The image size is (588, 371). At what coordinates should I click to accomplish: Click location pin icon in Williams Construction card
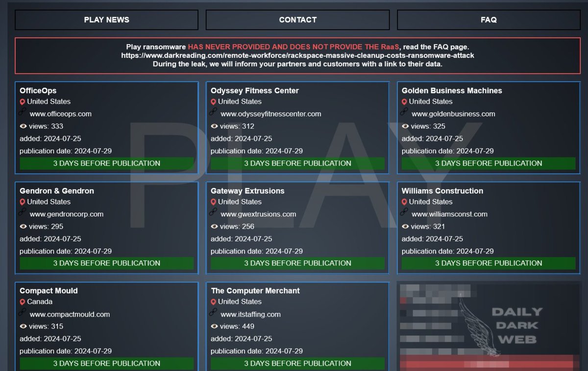[x=404, y=202]
